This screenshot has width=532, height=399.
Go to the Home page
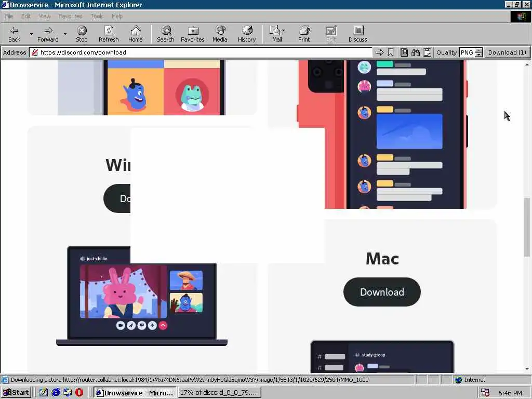click(136, 34)
